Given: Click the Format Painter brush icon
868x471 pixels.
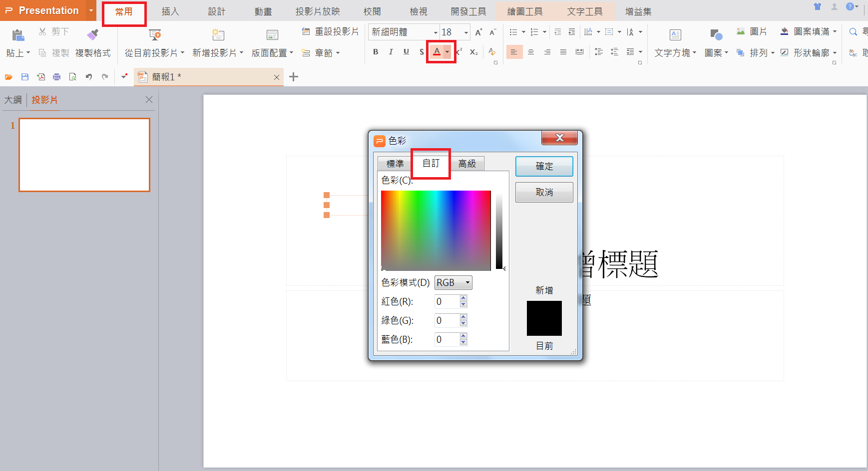Looking at the screenshot, I should pos(93,34).
